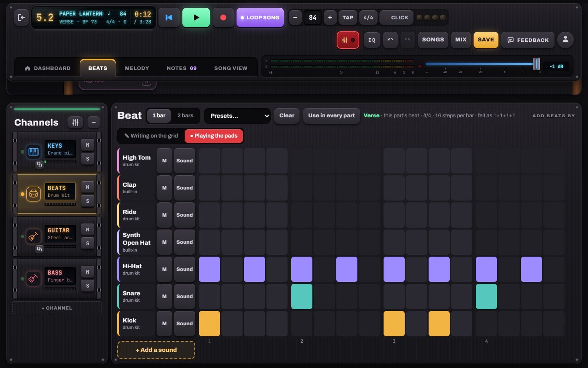588x368 pixels.
Task: Open Sound options for the Ride row
Action: click(185, 215)
